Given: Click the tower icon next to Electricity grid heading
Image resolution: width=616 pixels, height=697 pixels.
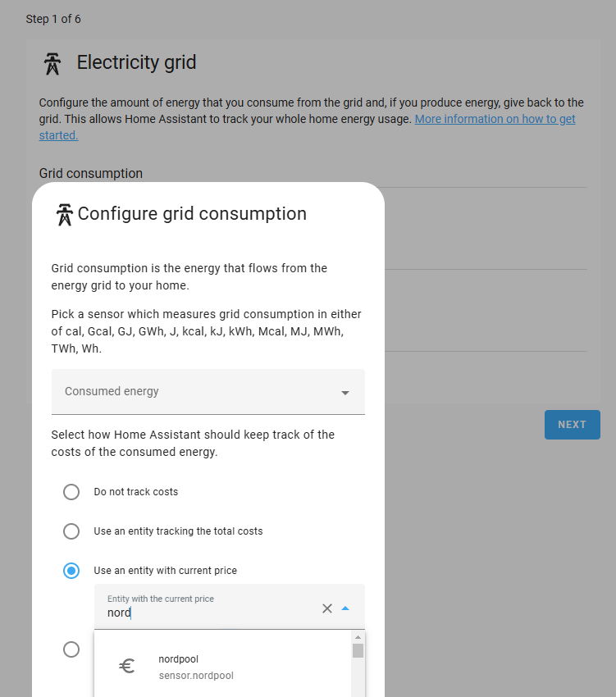Looking at the screenshot, I should (x=51, y=62).
